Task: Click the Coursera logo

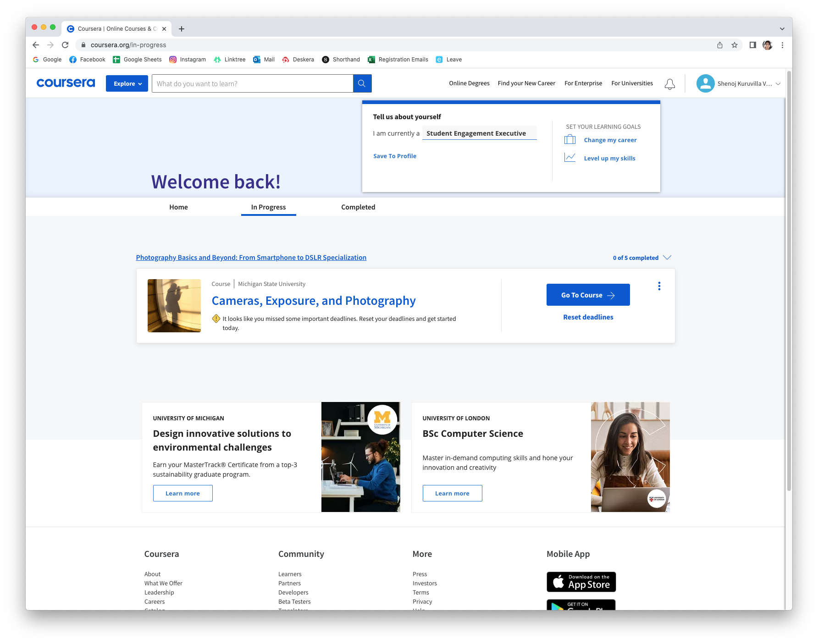Action: click(x=66, y=83)
